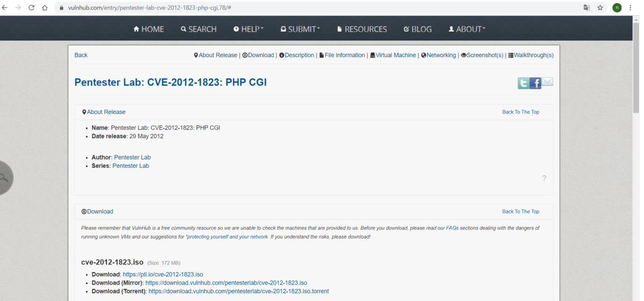Click the '(Size: 172 MB)' text
The image size is (644, 301).
(x=164, y=263)
